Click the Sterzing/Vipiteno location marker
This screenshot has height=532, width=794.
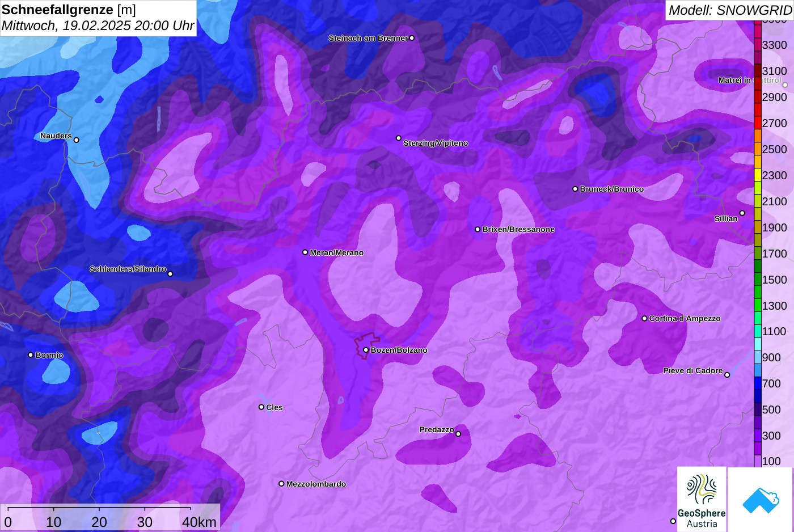point(399,138)
